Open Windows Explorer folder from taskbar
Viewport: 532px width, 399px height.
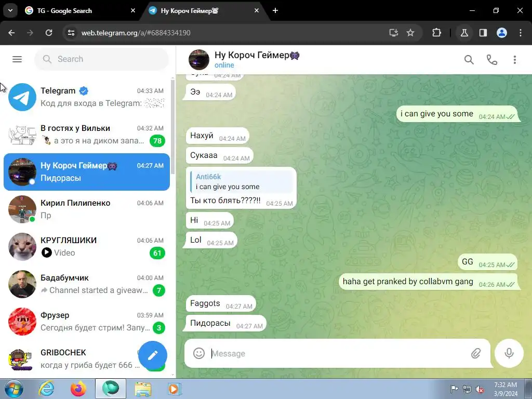coord(143,389)
